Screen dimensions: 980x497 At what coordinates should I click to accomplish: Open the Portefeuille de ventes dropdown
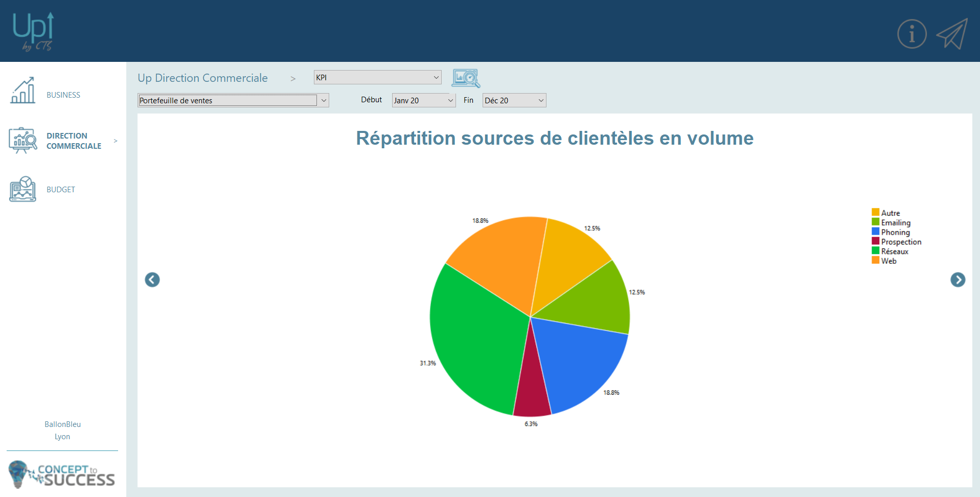point(233,100)
